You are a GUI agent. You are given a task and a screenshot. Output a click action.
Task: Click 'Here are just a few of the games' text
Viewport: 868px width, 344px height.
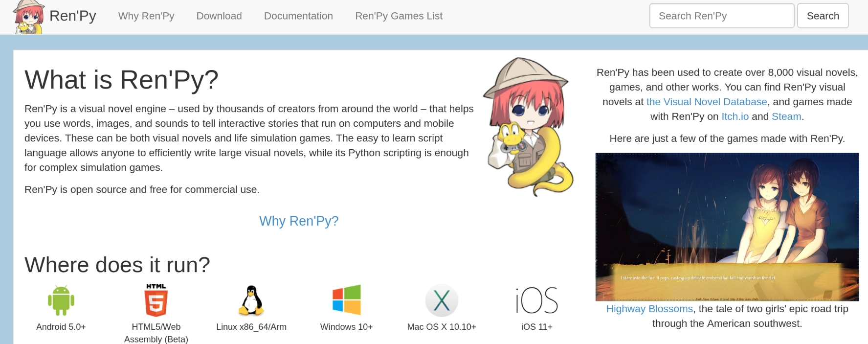pyautogui.click(x=727, y=138)
